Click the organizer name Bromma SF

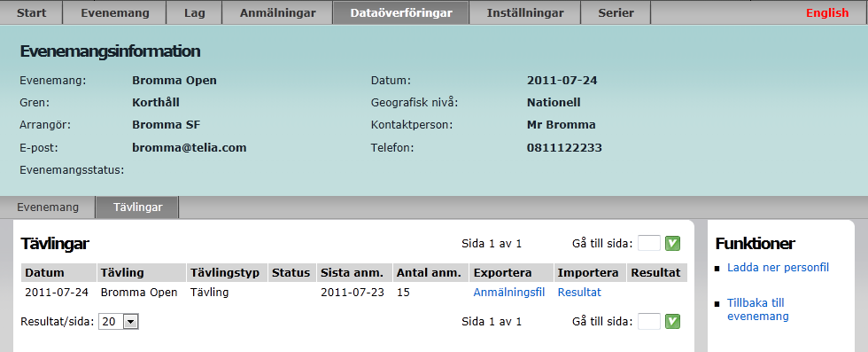[167, 125]
